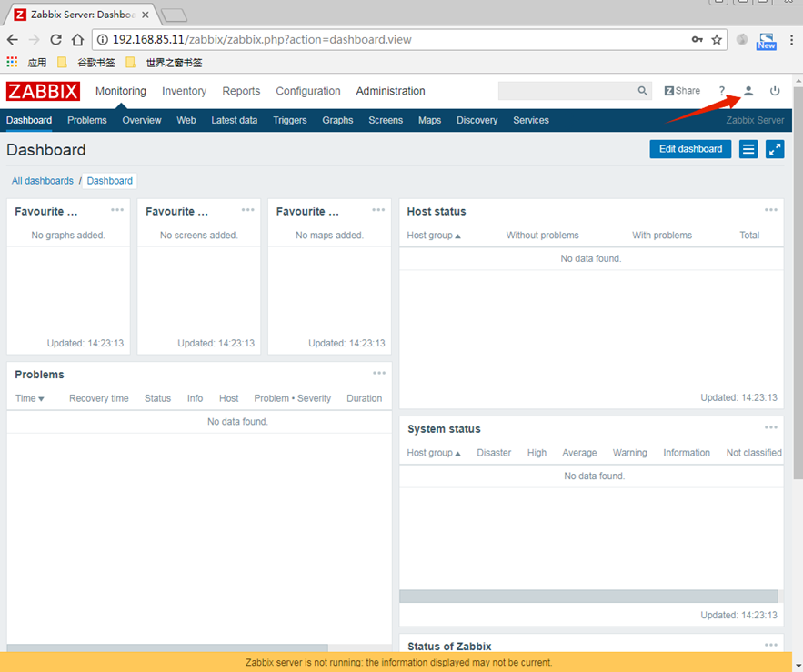The image size is (803, 672).
Task: Open Chrome three-dot menu
Action: [x=791, y=39]
